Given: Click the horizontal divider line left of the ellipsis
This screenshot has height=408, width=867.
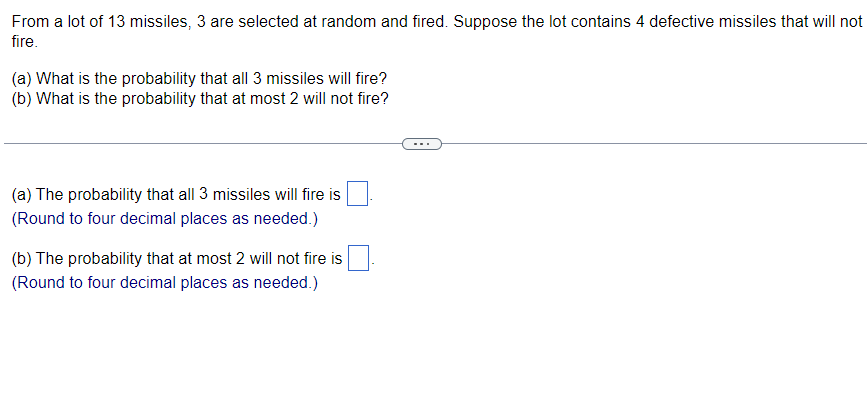Looking at the screenshot, I should point(200,145).
